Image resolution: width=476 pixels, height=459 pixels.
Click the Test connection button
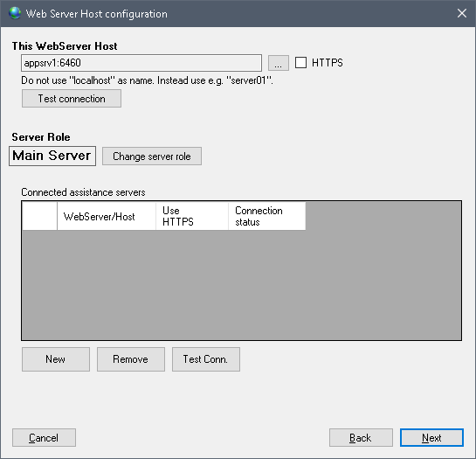72,99
